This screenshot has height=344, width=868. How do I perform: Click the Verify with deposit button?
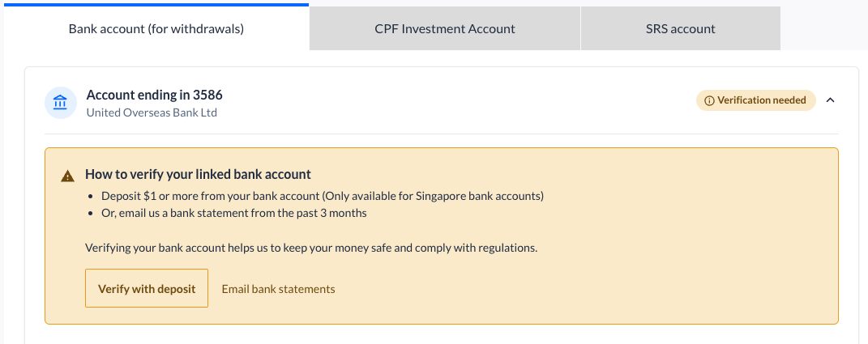pyautogui.click(x=147, y=288)
